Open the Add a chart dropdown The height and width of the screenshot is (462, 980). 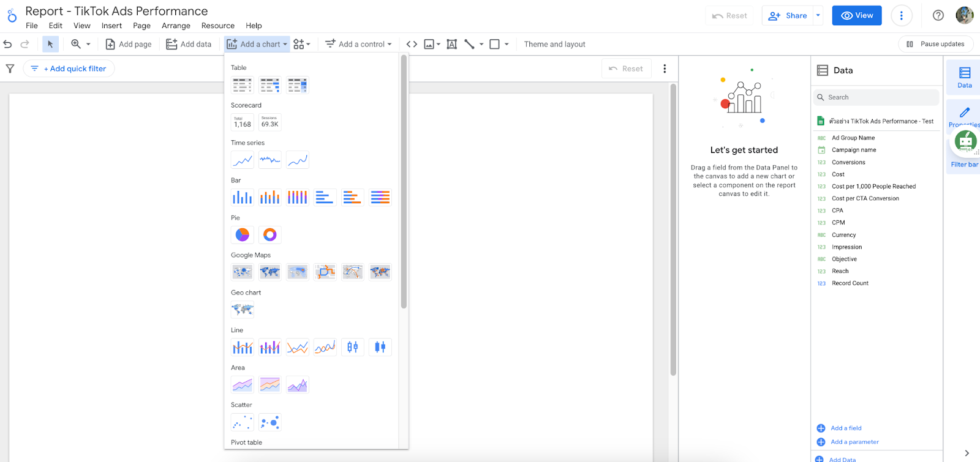pyautogui.click(x=257, y=44)
